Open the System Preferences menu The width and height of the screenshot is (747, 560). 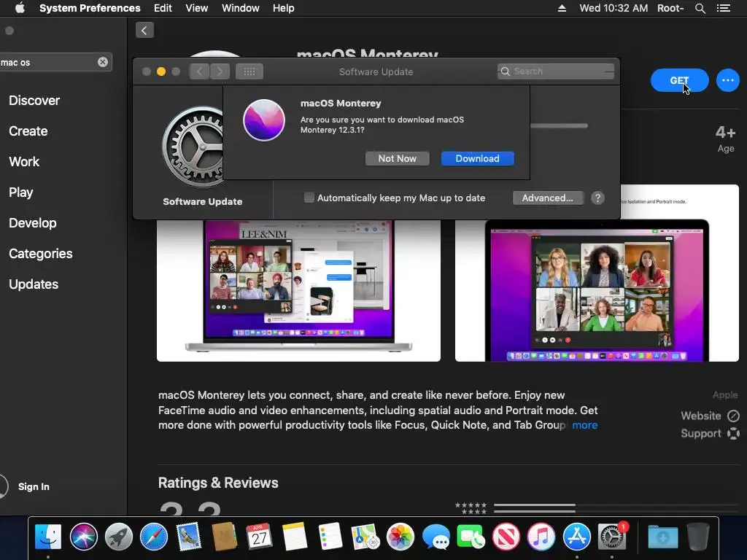[90, 8]
